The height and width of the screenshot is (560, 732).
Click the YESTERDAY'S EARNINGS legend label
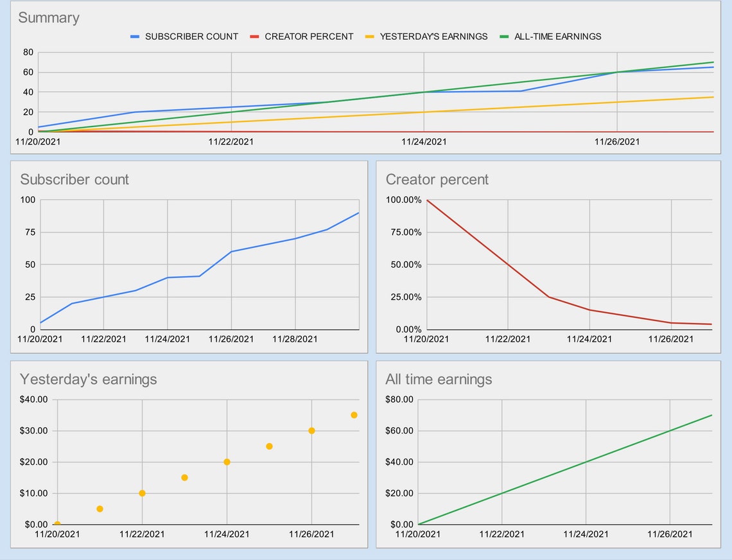[x=435, y=37]
